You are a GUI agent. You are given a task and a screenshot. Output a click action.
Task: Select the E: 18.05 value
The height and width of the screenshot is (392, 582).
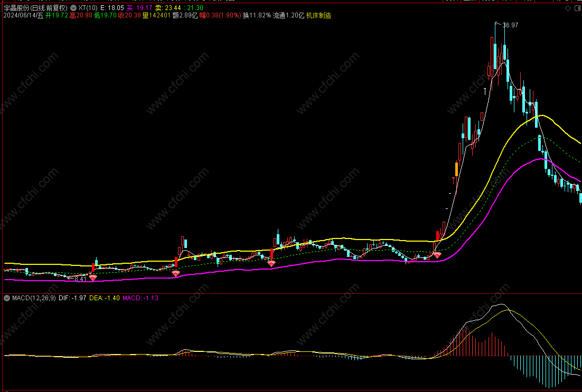[x=112, y=8]
